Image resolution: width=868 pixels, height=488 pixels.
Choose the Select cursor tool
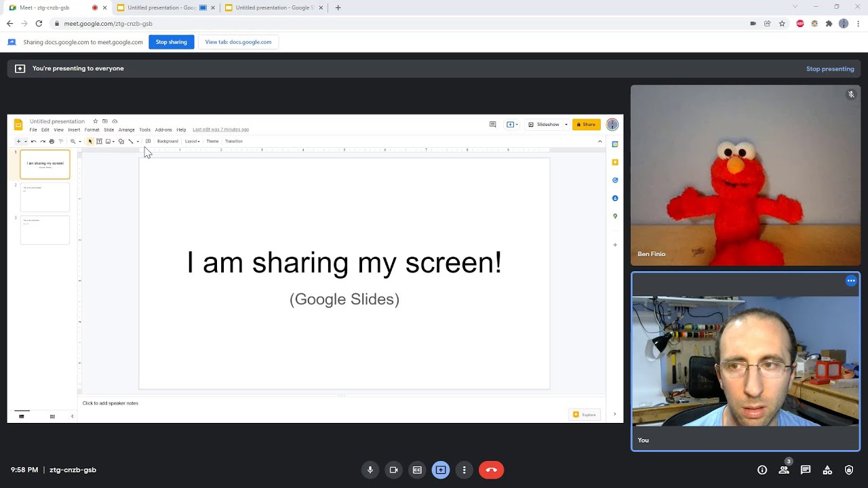coord(90,141)
